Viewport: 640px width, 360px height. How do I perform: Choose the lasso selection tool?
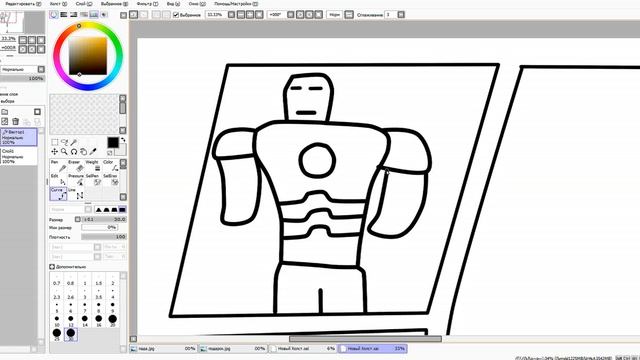(64, 142)
